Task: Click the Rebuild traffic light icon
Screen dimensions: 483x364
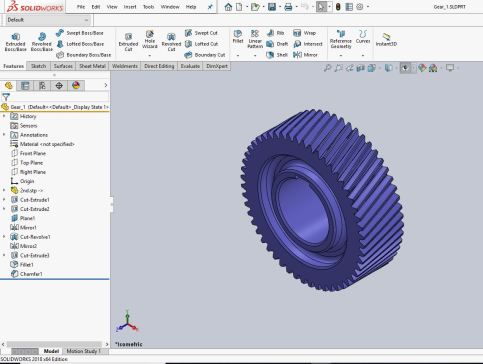Action: pos(338,7)
